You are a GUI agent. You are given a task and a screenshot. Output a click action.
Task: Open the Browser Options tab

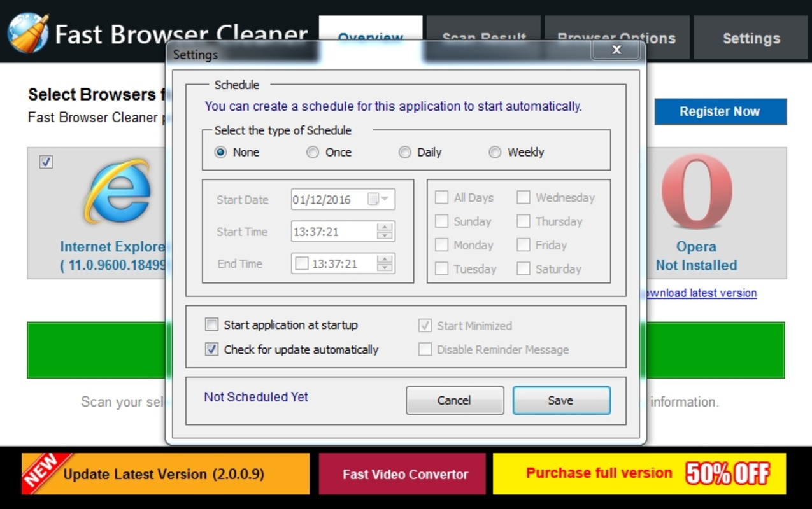(616, 38)
